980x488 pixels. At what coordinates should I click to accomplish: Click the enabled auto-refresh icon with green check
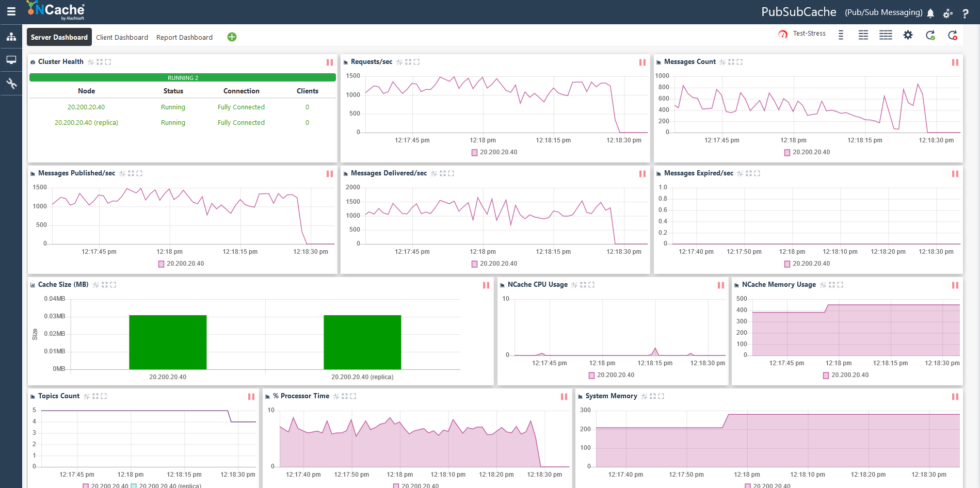pyautogui.click(x=930, y=35)
